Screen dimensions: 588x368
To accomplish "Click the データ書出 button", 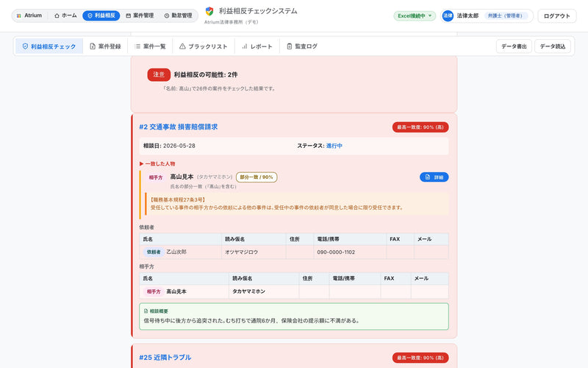I will point(514,46).
